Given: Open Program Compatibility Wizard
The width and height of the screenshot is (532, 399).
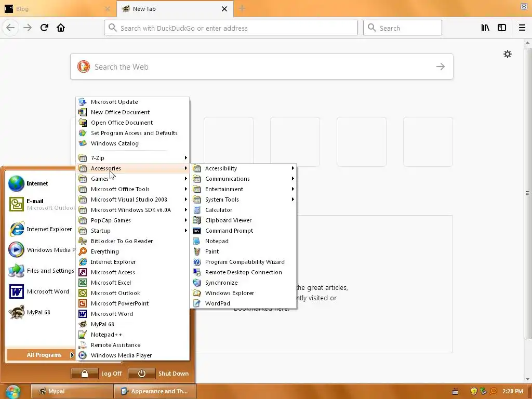Looking at the screenshot, I should (x=243, y=262).
